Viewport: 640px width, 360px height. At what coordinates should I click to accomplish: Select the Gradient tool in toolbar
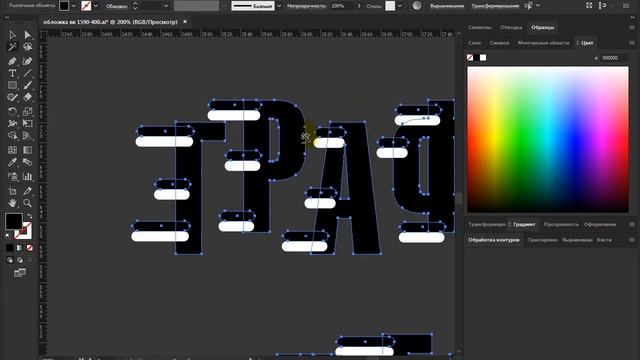pyautogui.click(x=27, y=150)
